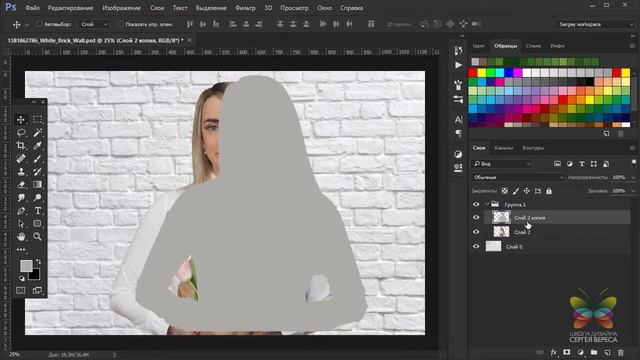Create a new layer
640x360 pixels.
click(607, 352)
